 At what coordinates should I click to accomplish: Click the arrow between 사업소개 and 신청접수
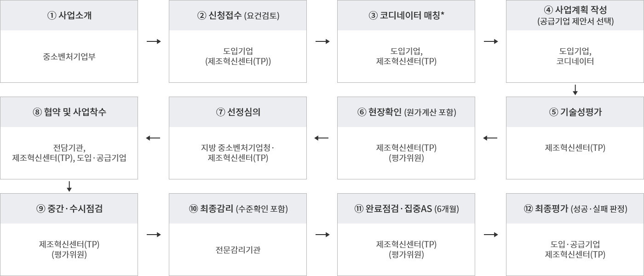coord(154,42)
